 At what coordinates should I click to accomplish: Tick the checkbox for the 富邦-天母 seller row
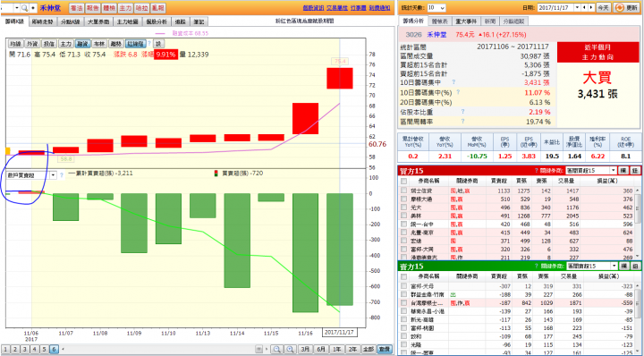(x=404, y=286)
